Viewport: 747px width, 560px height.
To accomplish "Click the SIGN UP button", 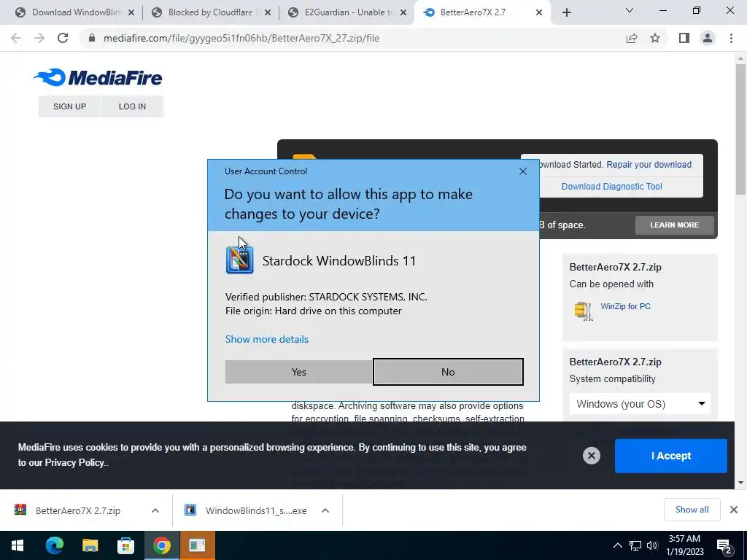I will click(69, 106).
